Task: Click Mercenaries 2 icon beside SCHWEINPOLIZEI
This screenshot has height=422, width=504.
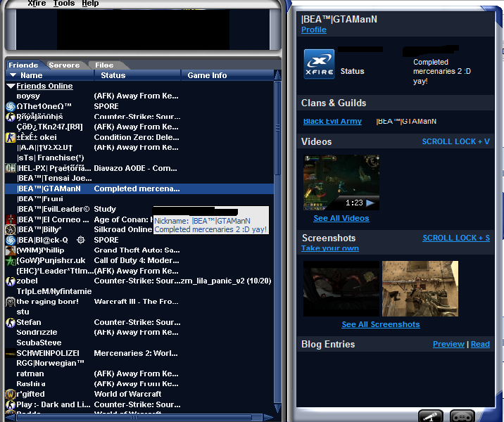Action: coord(11,353)
